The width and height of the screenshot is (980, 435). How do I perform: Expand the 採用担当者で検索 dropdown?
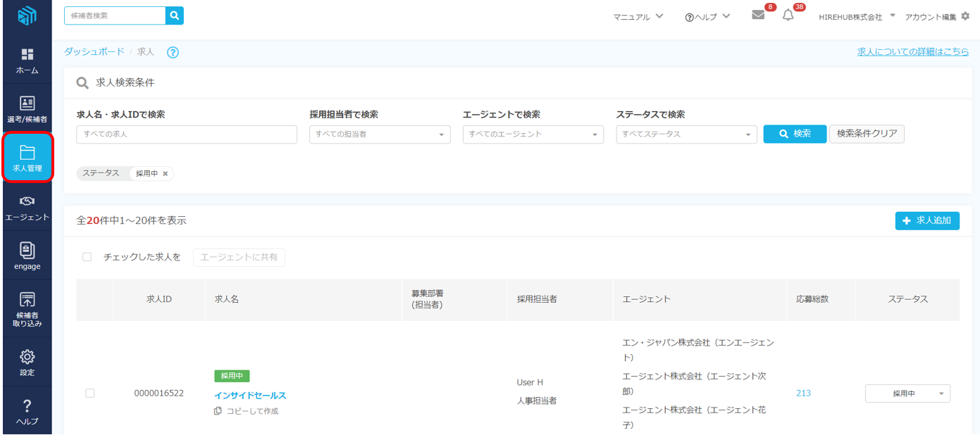tap(380, 134)
